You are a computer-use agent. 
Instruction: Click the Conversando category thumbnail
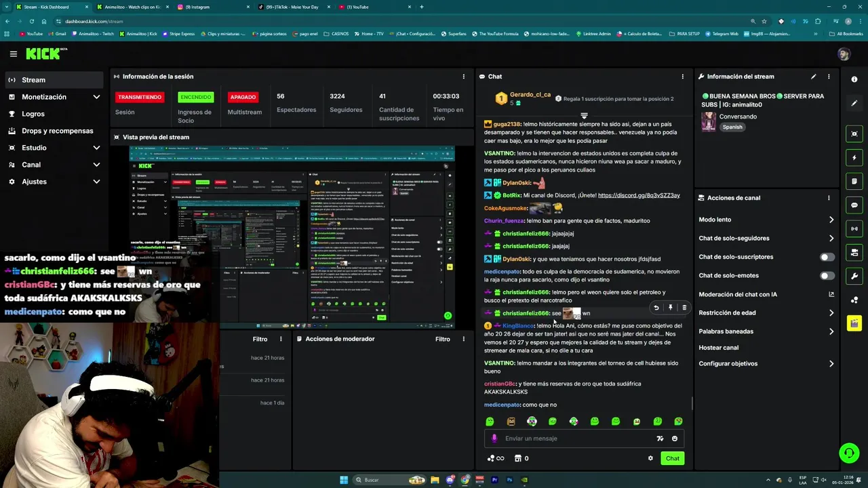click(709, 121)
